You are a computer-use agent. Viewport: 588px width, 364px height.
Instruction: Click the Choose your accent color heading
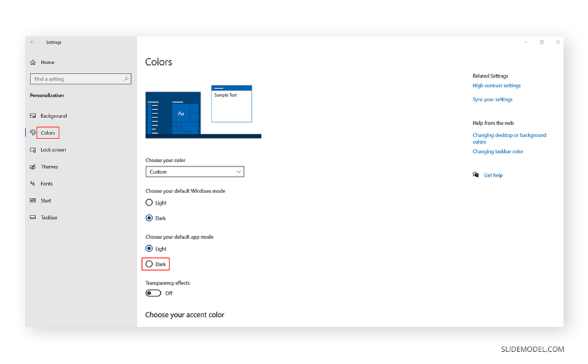[185, 315]
